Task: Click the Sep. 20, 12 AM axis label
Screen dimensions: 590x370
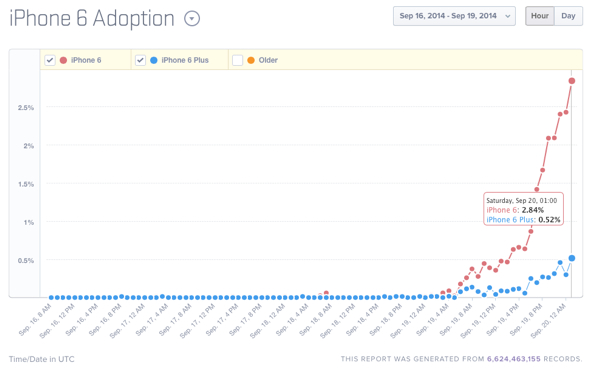Action: (x=548, y=321)
